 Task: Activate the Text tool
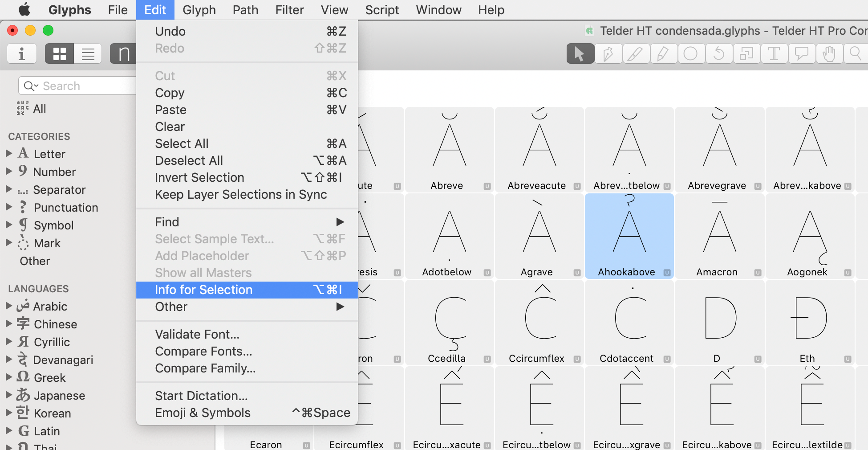click(774, 54)
